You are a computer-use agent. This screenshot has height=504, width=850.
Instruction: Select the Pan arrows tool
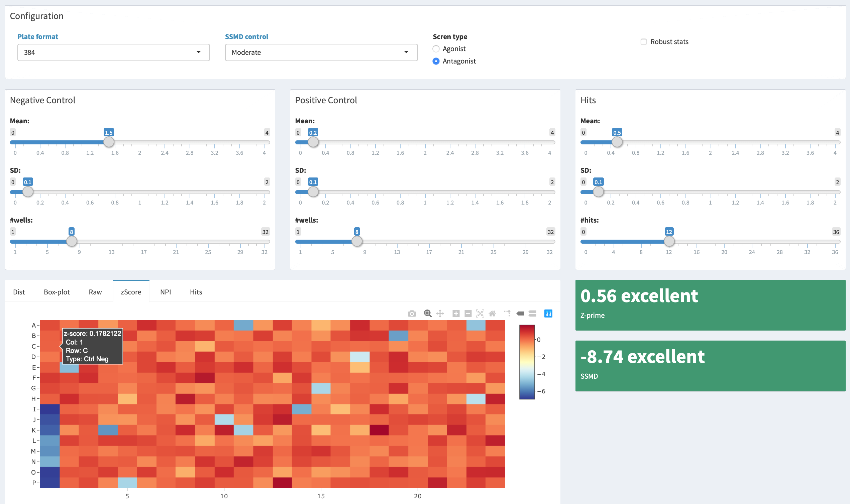coord(440,313)
